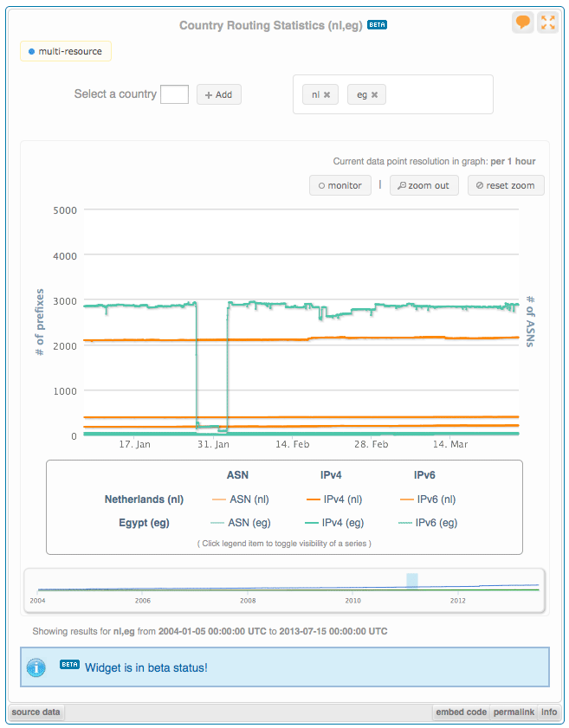Click the plus icon on the Add button
569x728 pixels.
pyautogui.click(x=207, y=94)
